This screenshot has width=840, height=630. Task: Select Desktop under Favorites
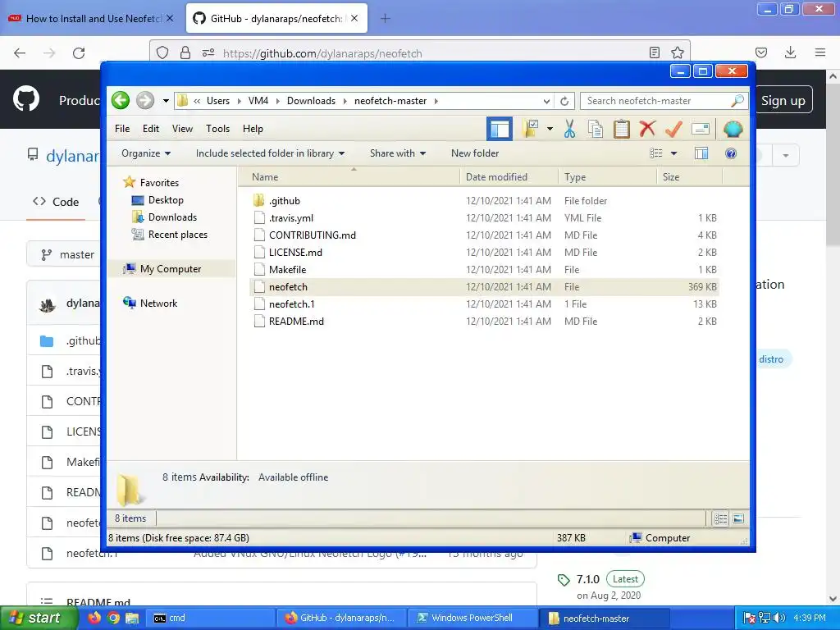(x=166, y=200)
